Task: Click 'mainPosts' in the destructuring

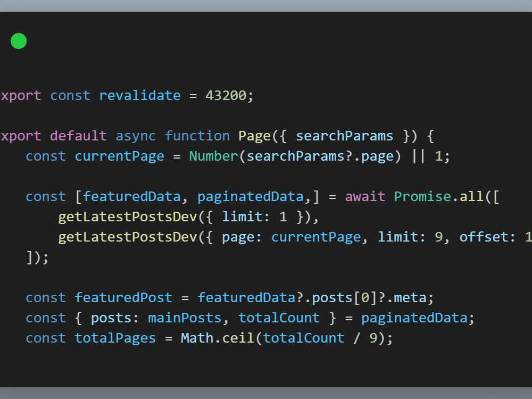Action: (x=185, y=318)
